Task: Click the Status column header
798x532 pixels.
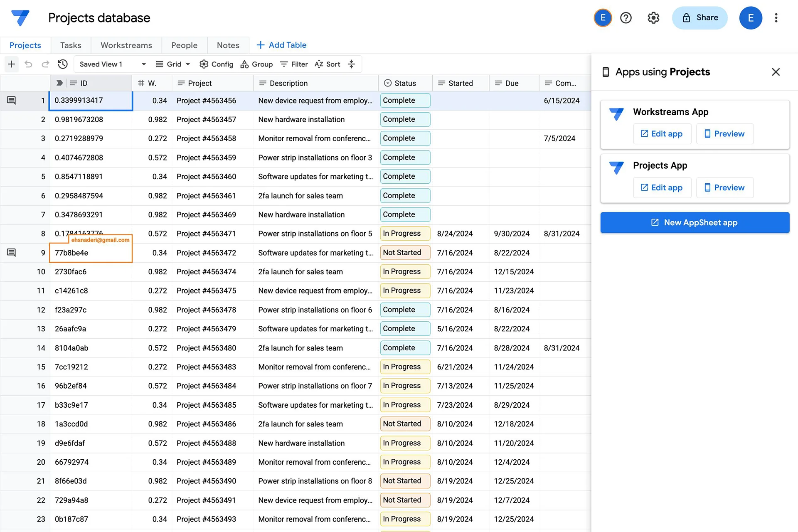Action: coord(405,83)
